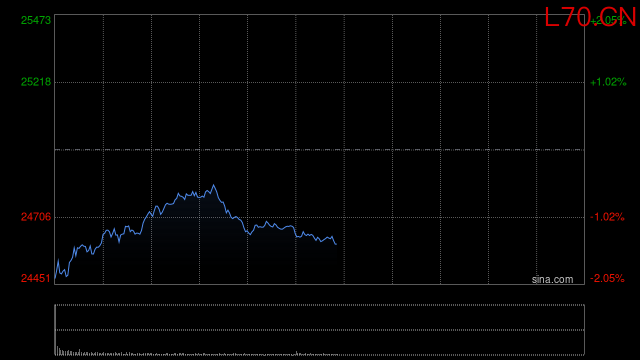Select the 24451 bottom price label
The width and height of the screenshot is (640, 360).
[36, 278]
